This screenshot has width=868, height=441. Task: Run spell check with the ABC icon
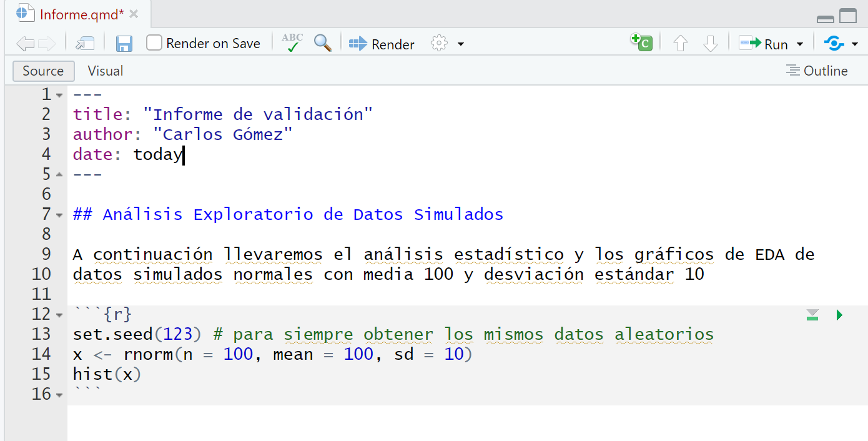click(292, 43)
